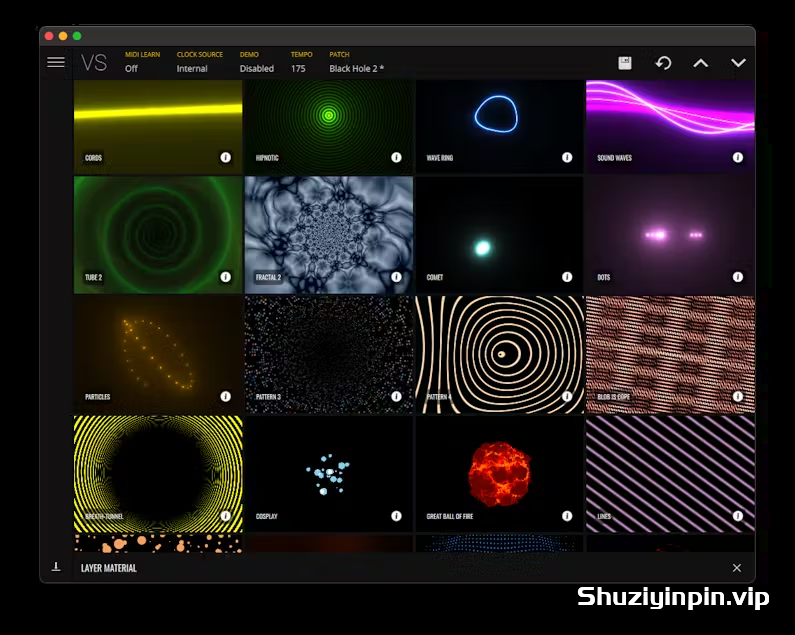Image resolution: width=795 pixels, height=635 pixels.
Task: Select the Hipnotic material thumbnail
Action: [x=329, y=127]
